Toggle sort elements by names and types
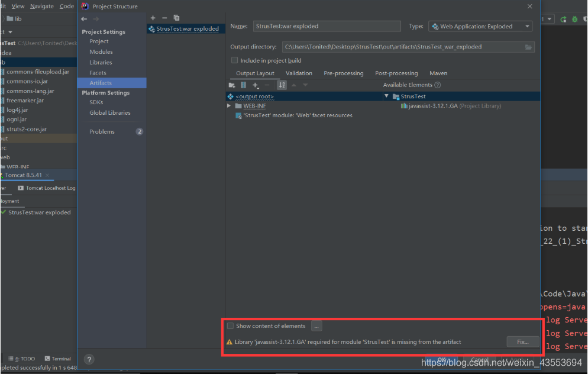 pos(282,85)
